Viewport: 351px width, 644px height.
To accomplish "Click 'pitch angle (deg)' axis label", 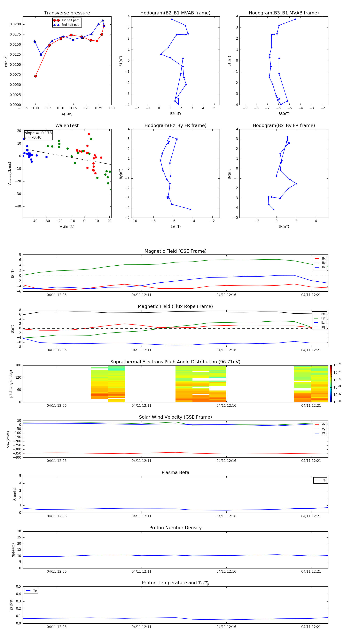I will point(11,384).
